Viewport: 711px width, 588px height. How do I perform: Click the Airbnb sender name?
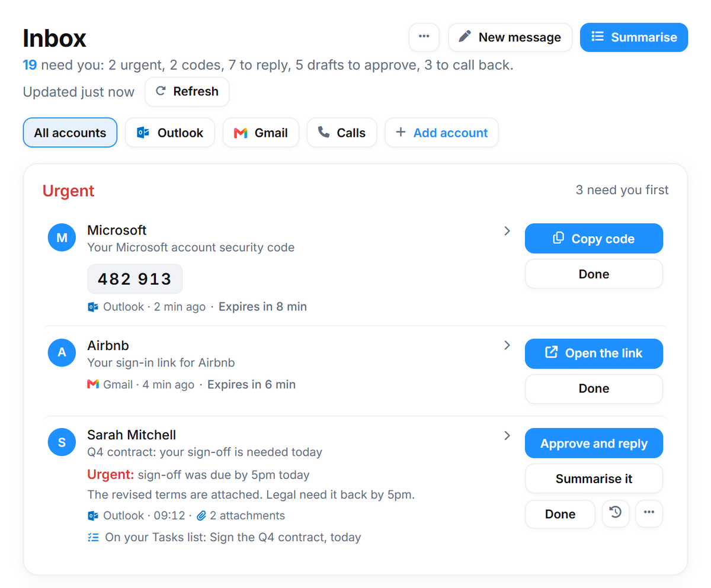click(108, 345)
